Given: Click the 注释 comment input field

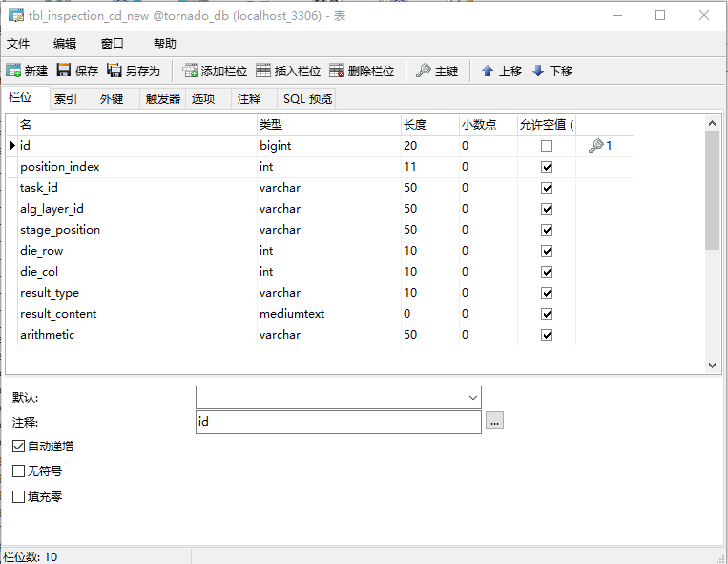Looking at the screenshot, I should click(338, 422).
